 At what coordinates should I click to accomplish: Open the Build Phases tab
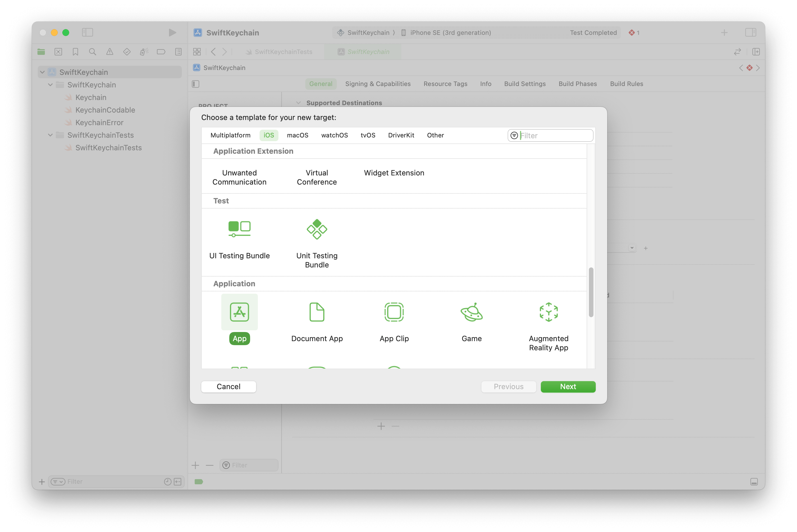pyautogui.click(x=578, y=84)
